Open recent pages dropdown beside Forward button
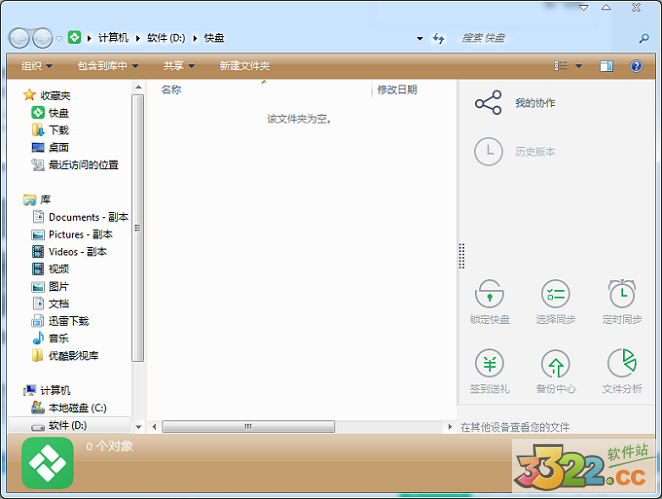 pos(59,38)
